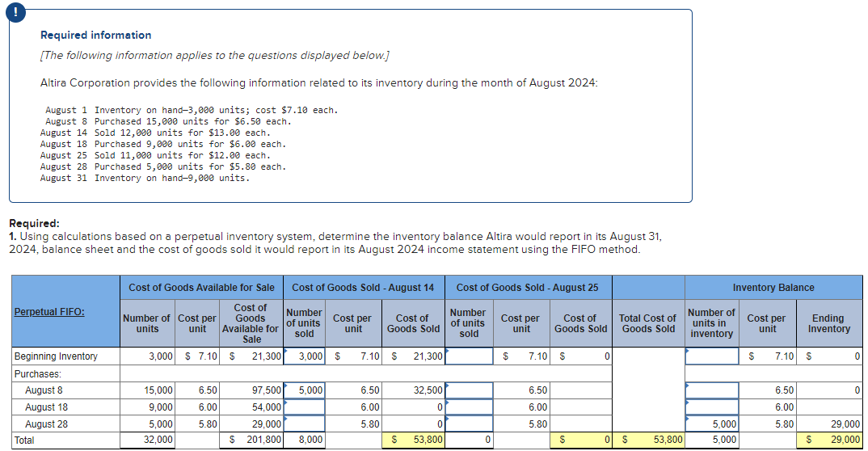Click Beginning Inventory units in inventory field

click(712, 356)
